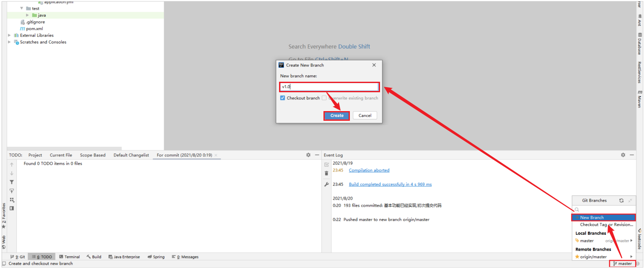Screen dimensions: 644x270
Task: Open the Compilation aborted link
Action: [369, 170]
